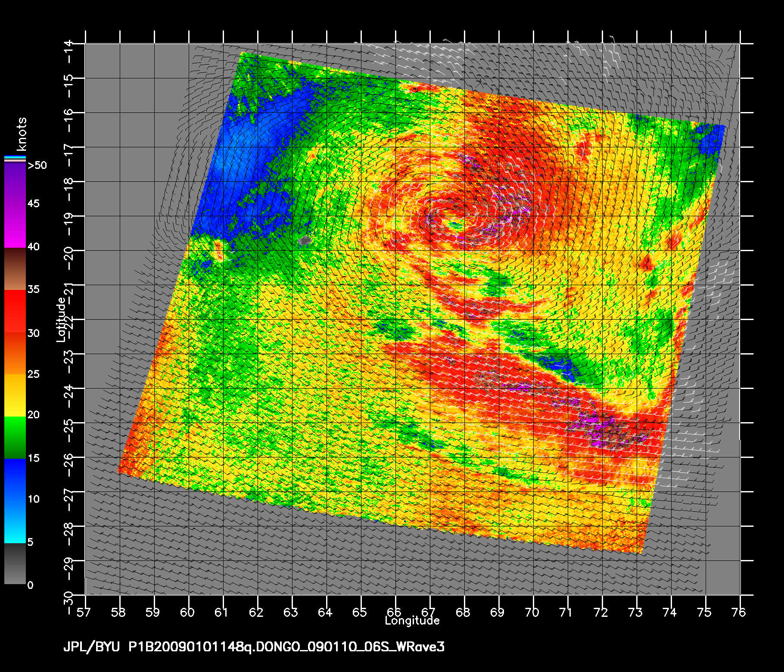784x672 pixels.
Task: Click the legend value '25'
Action: point(34,374)
